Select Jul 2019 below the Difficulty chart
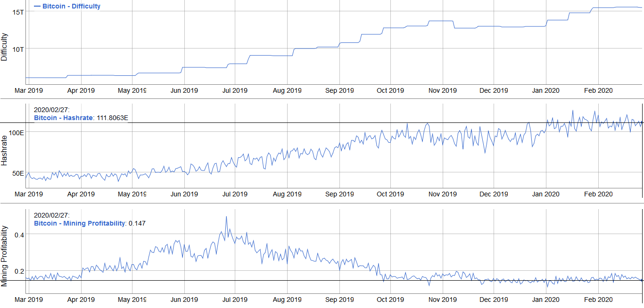The width and height of the screenshot is (644, 308). (234, 90)
